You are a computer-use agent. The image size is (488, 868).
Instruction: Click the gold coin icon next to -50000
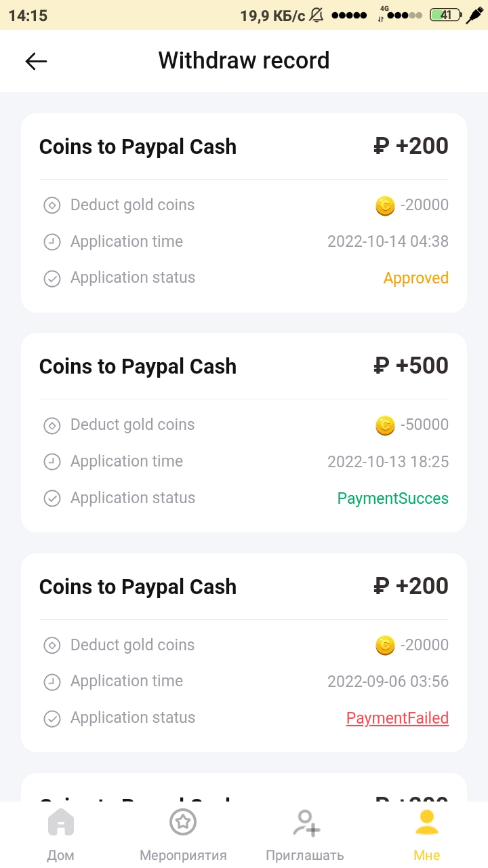pos(385,425)
